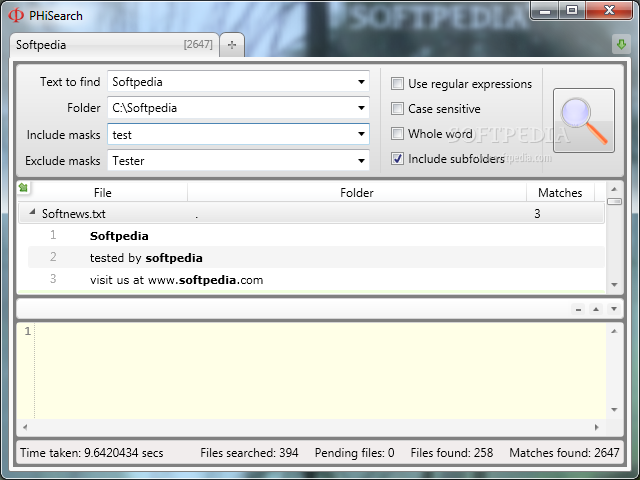The height and width of the screenshot is (480, 640).
Task: Click preview pane horizontal scroll left arrow
Action: 25,427
